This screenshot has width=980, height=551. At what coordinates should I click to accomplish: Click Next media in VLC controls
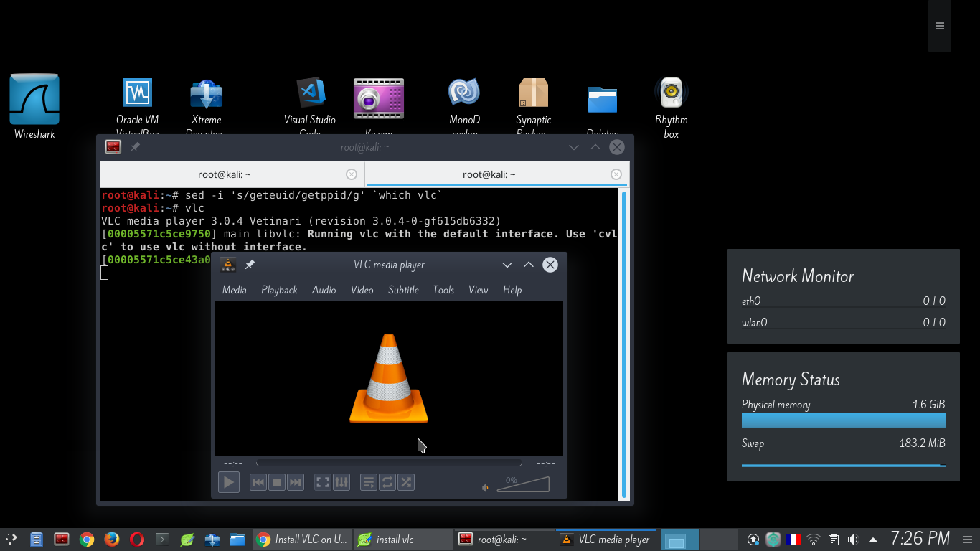(x=296, y=482)
